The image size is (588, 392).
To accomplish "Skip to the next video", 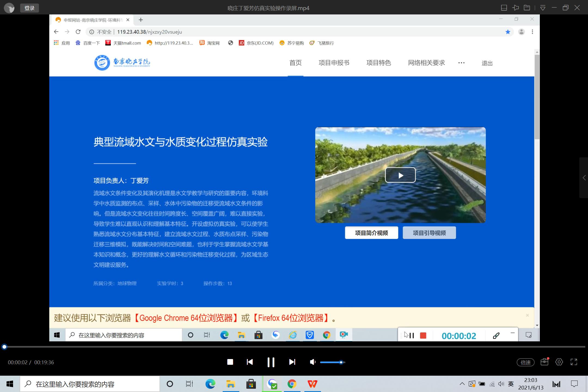I will click(x=292, y=362).
